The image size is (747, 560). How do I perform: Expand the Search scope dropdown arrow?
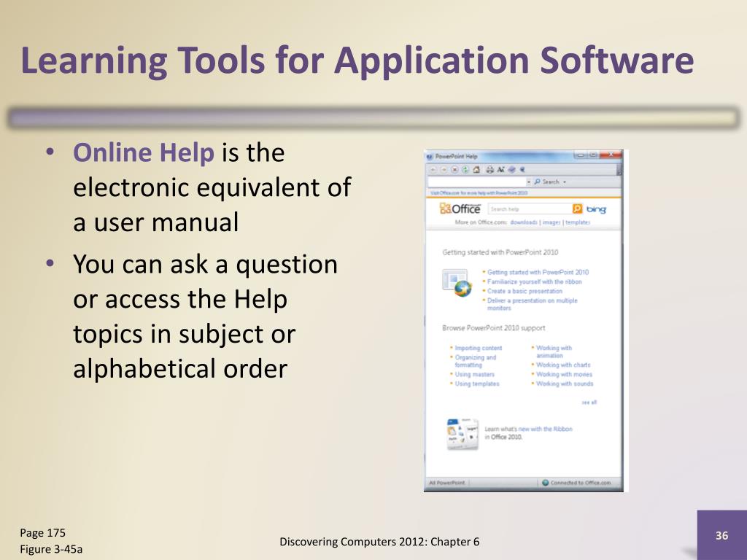(565, 182)
